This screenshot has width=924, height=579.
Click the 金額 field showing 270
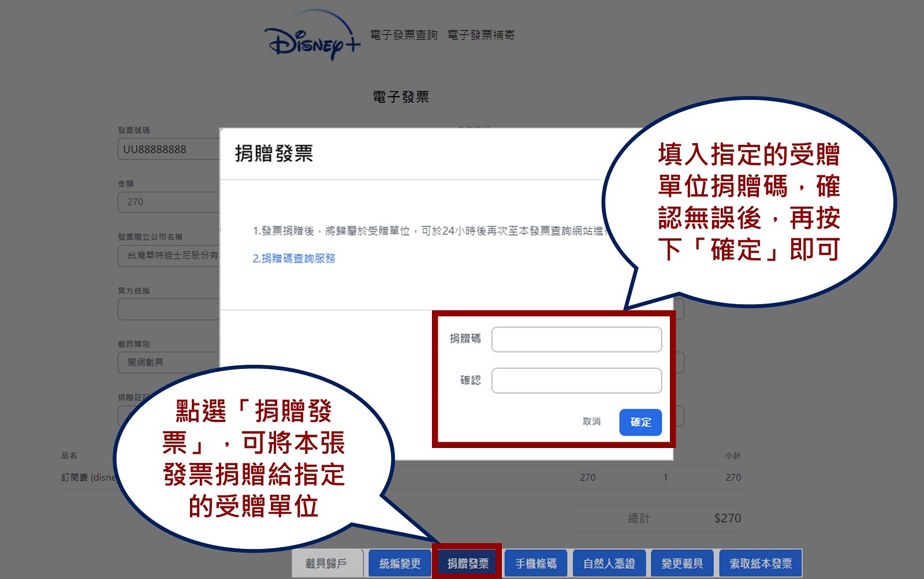coord(169,202)
